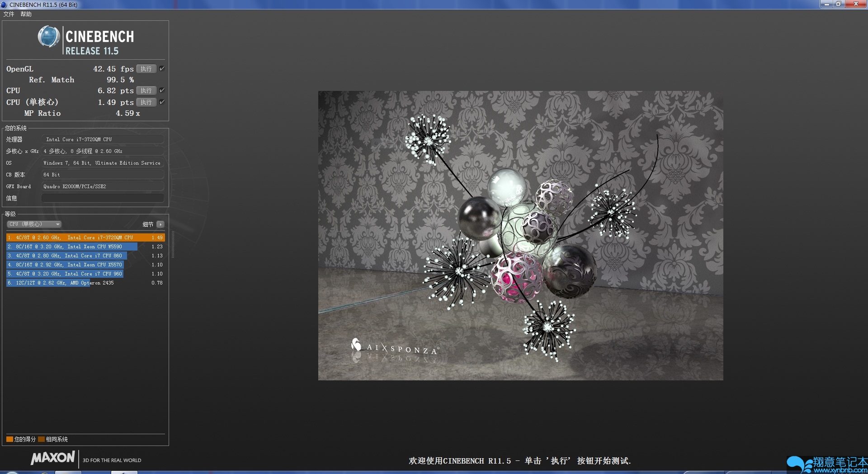Open the CPU (单核心) ranking dropdown
The height and width of the screenshot is (474, 868).
click(x=34, y=224)
